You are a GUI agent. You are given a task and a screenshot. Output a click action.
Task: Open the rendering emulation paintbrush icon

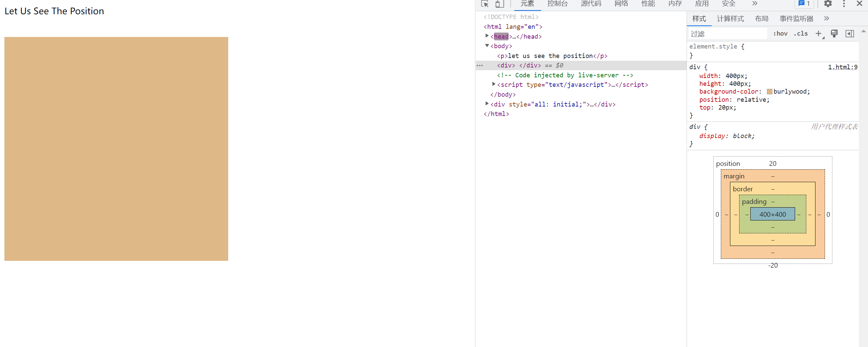834,34
